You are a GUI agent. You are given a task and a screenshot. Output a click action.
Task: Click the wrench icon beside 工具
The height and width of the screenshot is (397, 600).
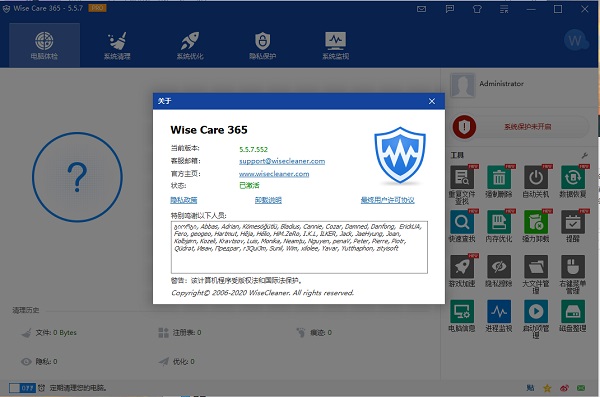584,155
